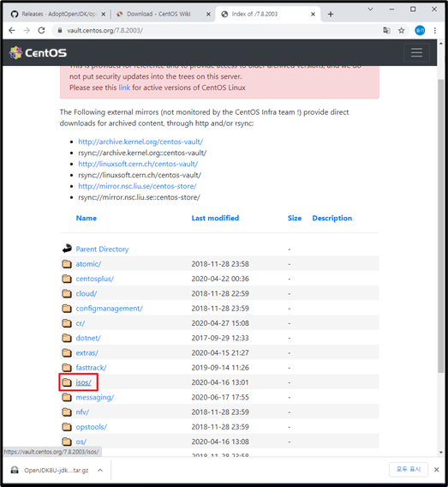Click the show all downloads button

click(409, 469)
